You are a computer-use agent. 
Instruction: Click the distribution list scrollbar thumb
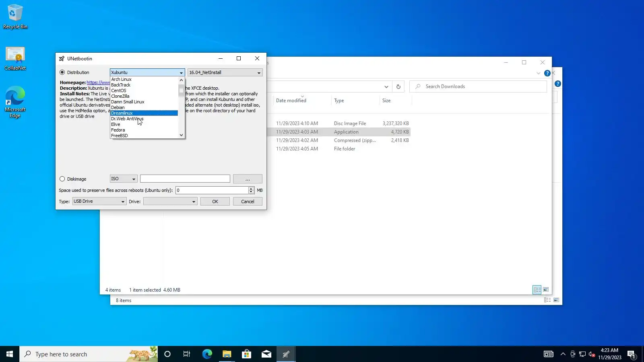[x=181, y=90]
